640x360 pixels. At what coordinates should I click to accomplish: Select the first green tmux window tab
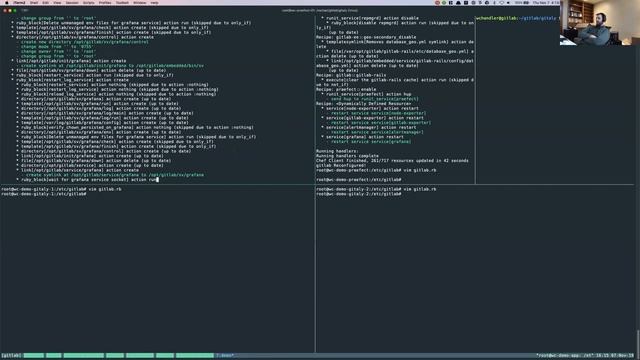click(33, 356)
